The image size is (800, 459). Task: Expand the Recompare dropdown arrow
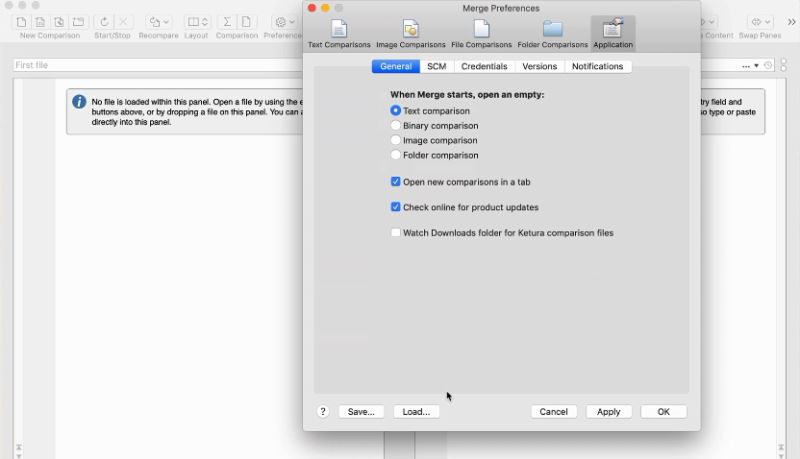click(166, 22)
